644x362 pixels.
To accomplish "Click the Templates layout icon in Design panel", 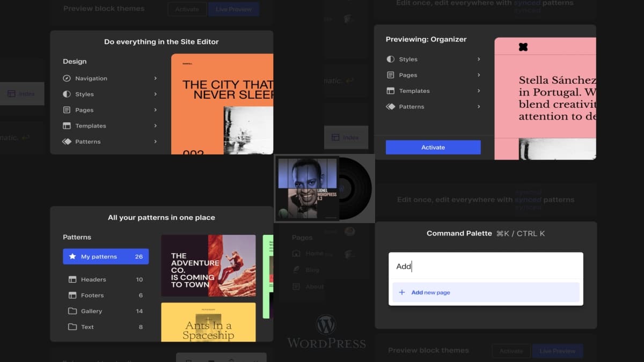I will [x=67, y=125].
